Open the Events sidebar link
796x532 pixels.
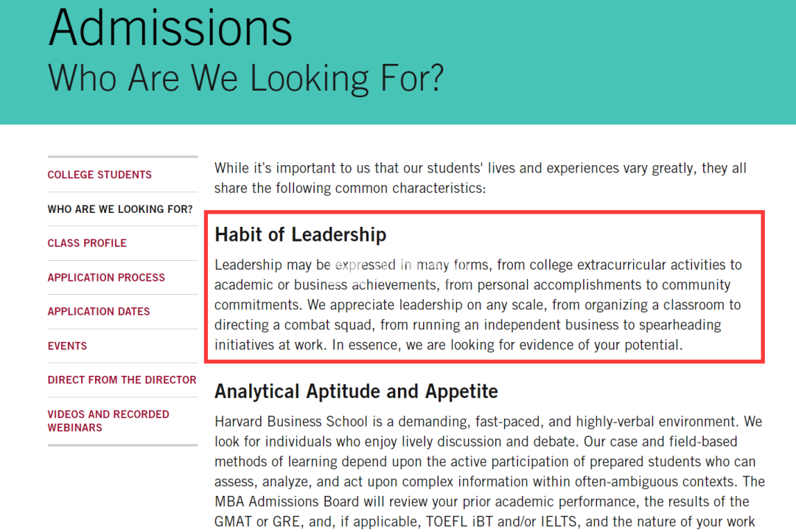coord(67,346)
